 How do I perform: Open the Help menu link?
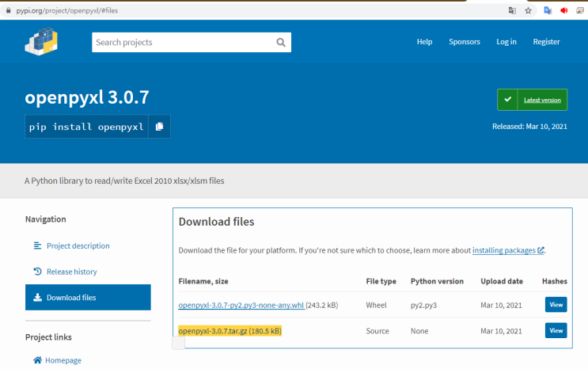[x=424, y=42]
